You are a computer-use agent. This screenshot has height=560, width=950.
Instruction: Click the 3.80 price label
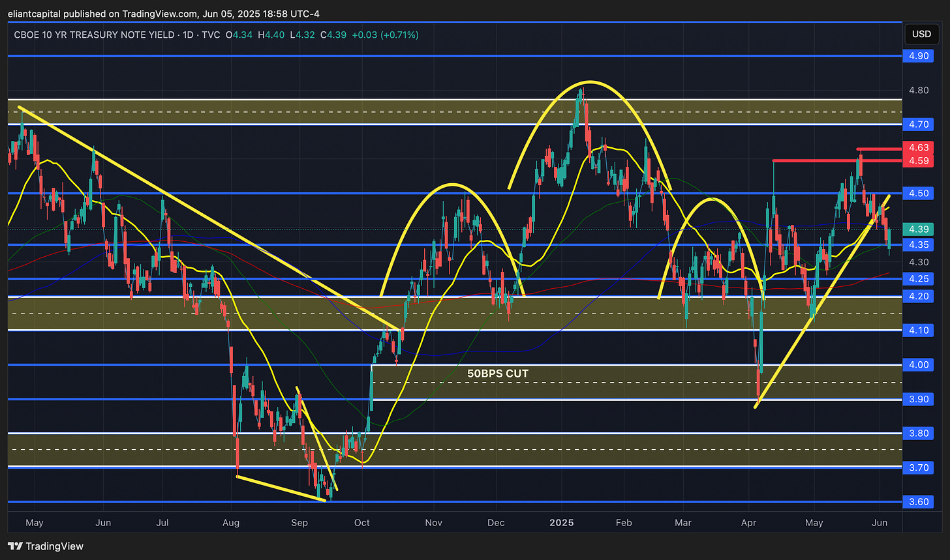(919, 433)
